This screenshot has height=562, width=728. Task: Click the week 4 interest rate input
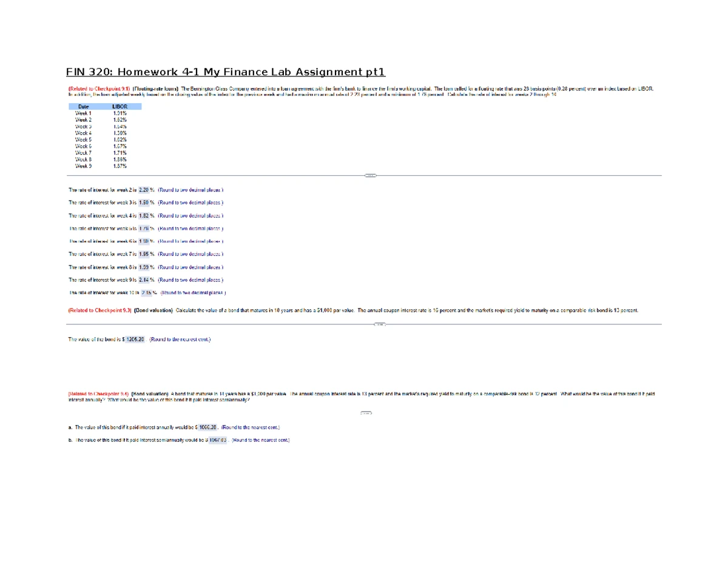pos(146,215)
